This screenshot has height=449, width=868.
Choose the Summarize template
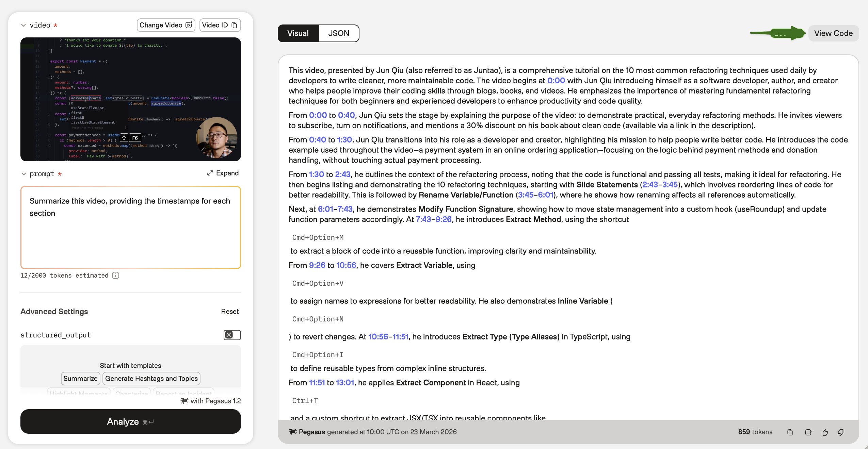[80, 379]
